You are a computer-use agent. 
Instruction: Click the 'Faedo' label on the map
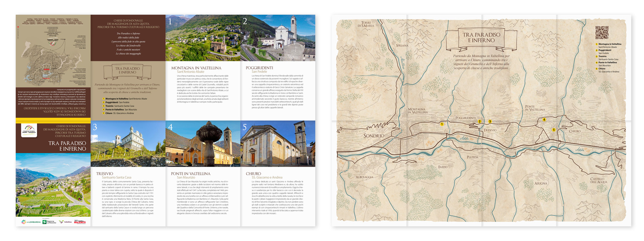tap(443, 167)
